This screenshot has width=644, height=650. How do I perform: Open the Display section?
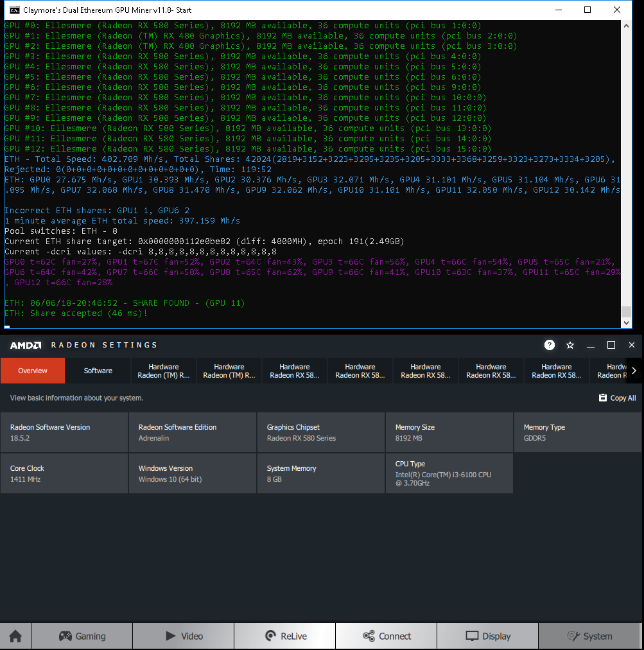[x=488, y=636]
